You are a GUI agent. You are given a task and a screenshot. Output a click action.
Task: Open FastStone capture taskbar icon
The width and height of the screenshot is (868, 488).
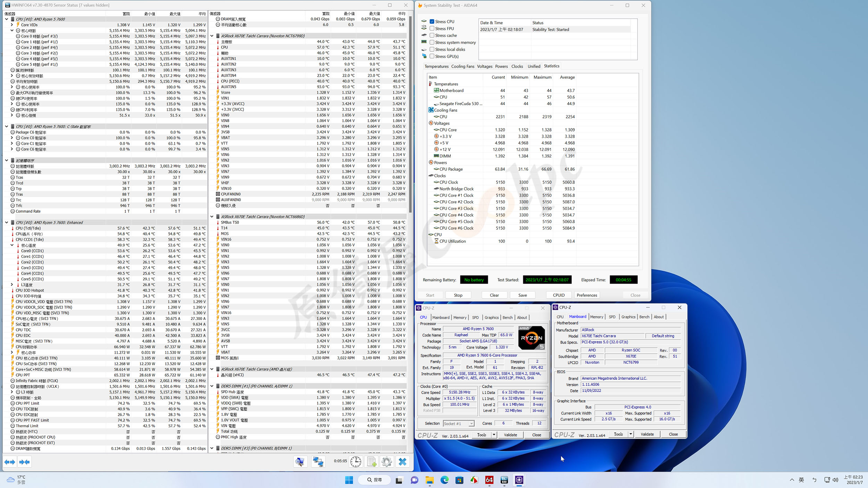(474, 480)
